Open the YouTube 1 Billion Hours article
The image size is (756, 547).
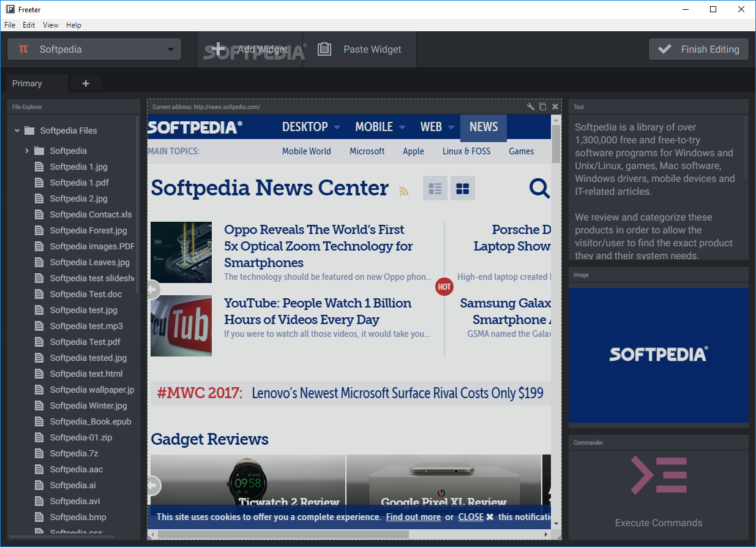[x=318, y=311]
